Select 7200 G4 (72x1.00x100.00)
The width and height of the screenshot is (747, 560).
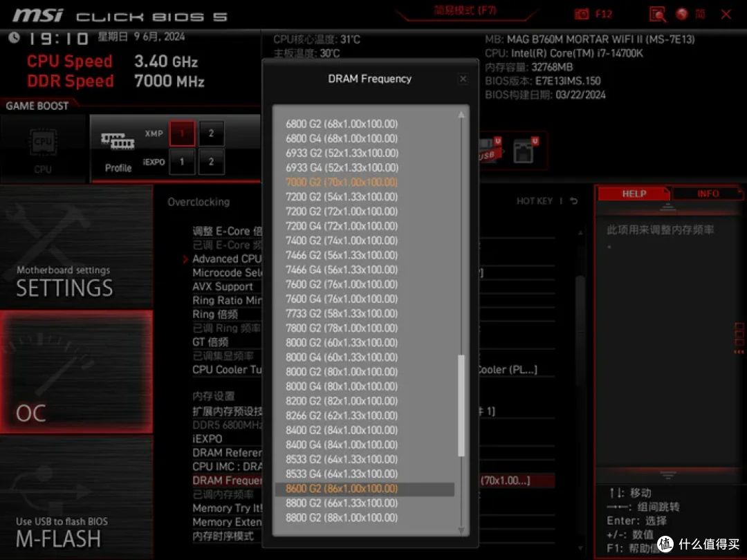[341, 226]
